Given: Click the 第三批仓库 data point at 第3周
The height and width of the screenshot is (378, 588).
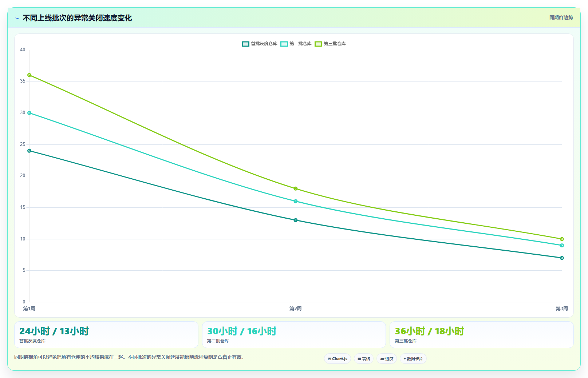Looking at the screenshot, I should pyautogui.click(x=562, y=239).
